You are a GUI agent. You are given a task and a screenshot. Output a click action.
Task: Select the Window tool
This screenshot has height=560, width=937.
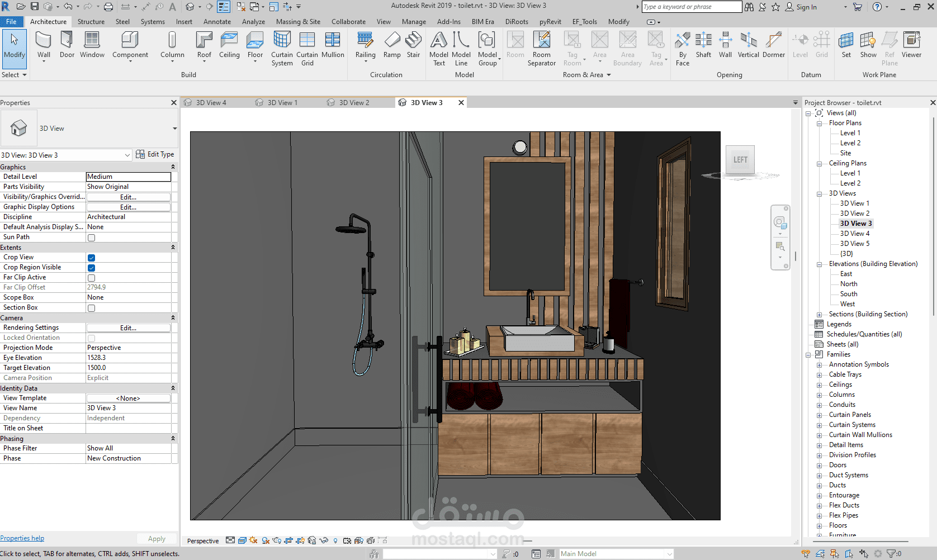pos(92,45)
